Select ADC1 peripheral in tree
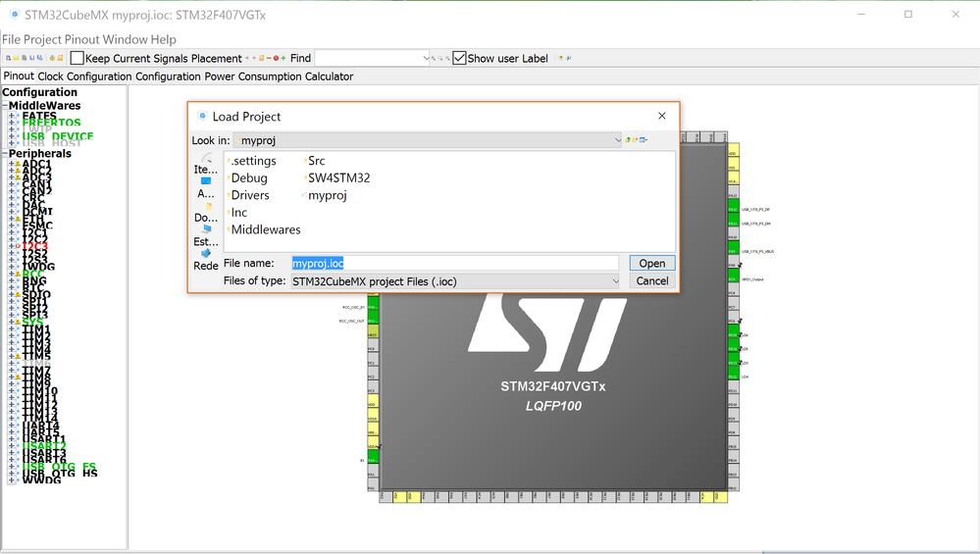Image resolution: width=980 pixels, height=554 pixels. [37, 164]
